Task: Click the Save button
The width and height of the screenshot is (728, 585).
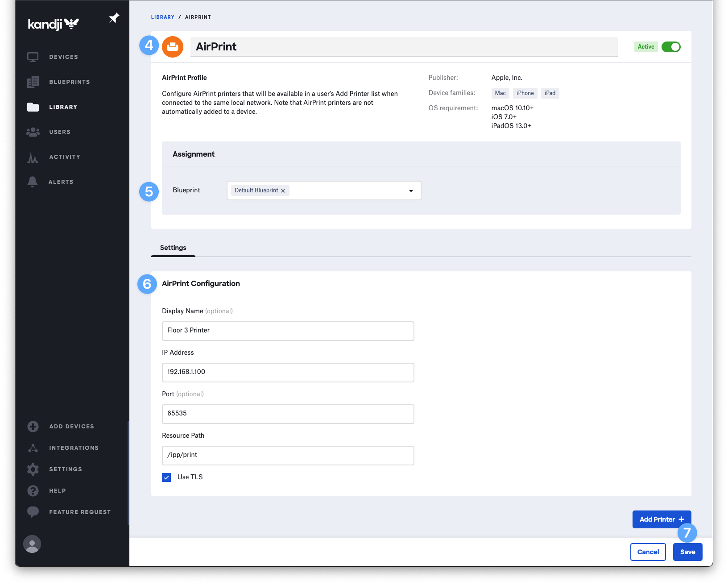Action: click(687, 552)
